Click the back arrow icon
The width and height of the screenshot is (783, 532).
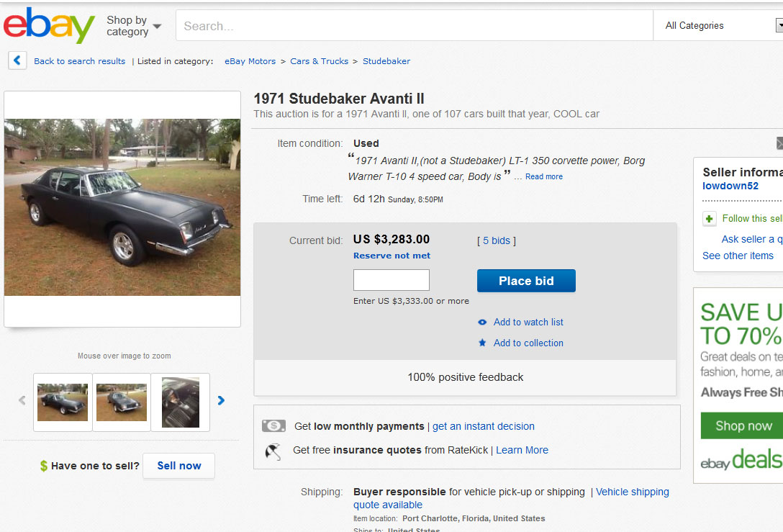point(18,61)
